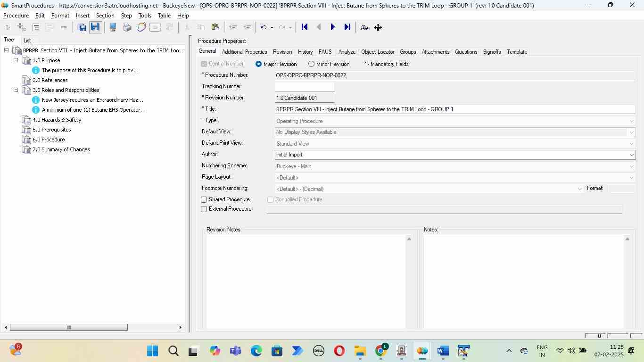
Task: Jump to last item navigation arrow
Action: [347, 27]
